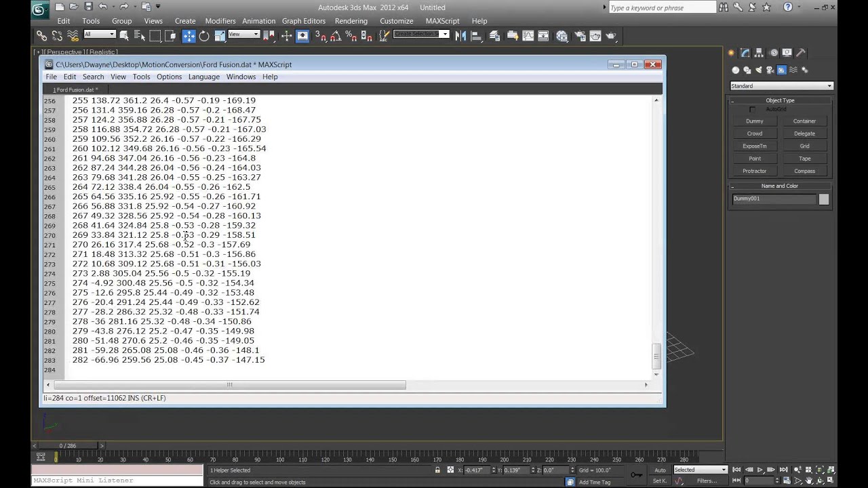Open the Graph Editors menu
This screenshot has height=488, width=868.
[304, 21]
